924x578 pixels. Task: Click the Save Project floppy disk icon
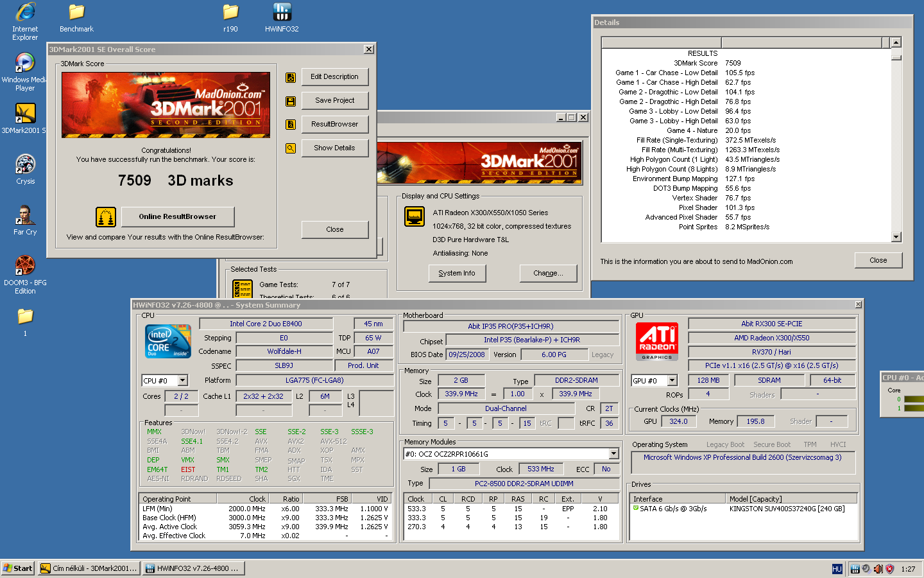pyautogui.click(x=291, y=101)
